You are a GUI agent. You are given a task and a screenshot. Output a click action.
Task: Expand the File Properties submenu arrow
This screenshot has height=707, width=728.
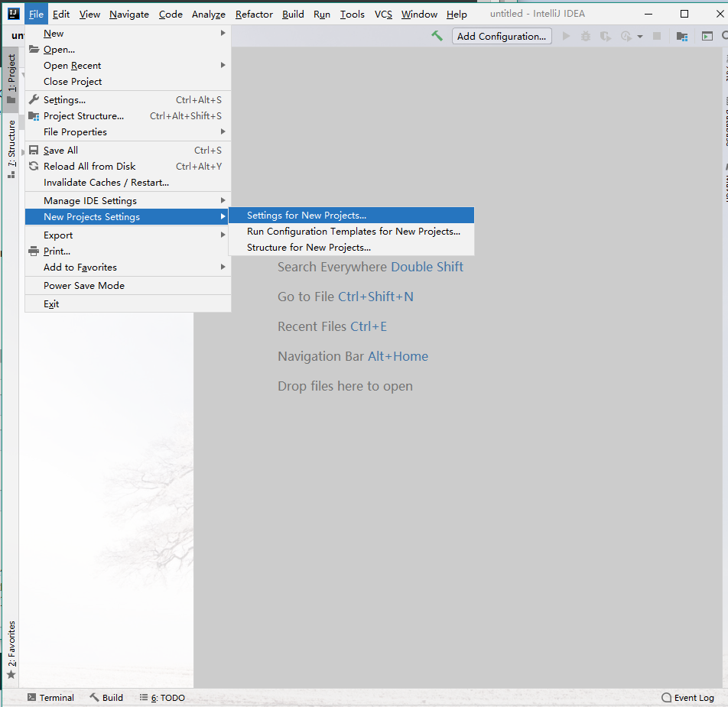tap(223, 131)
